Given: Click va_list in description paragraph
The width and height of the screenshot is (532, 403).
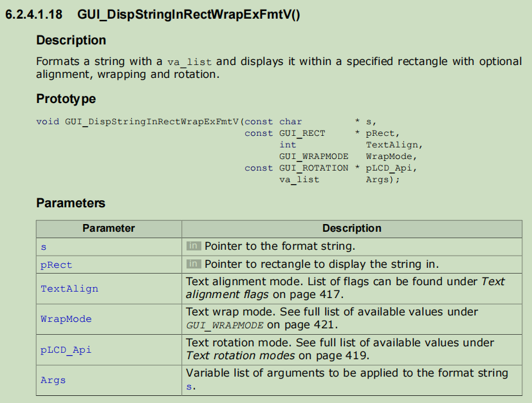Looking at the screenshot, I should pyautogui.click(x=189, y=62).
